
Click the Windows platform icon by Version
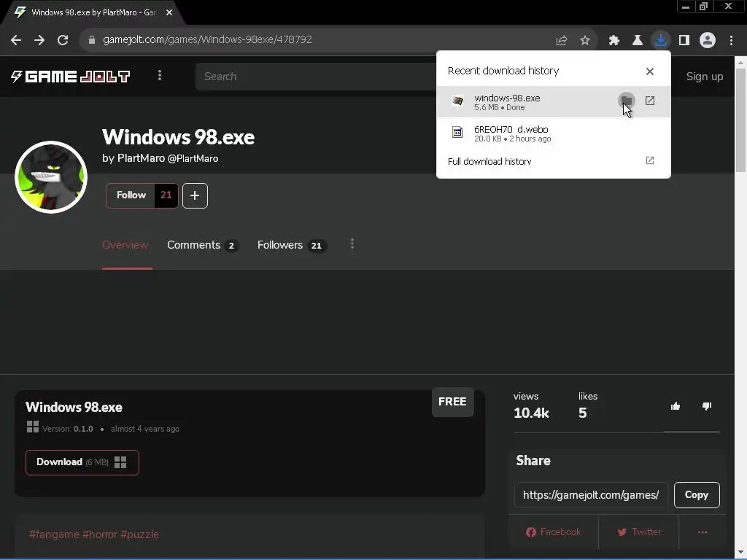[x=33, y=427]
